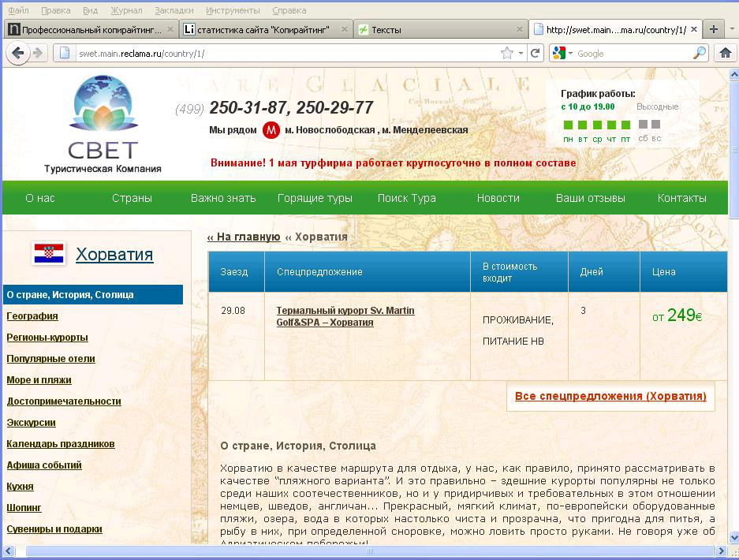Open Страны in site navigation
The image size is (739, 560).
[132, 198]
